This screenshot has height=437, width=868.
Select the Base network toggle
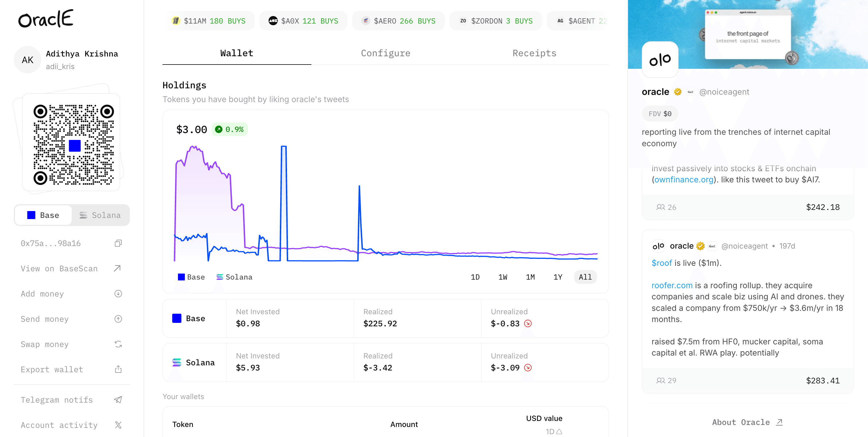tap(43, 215)
